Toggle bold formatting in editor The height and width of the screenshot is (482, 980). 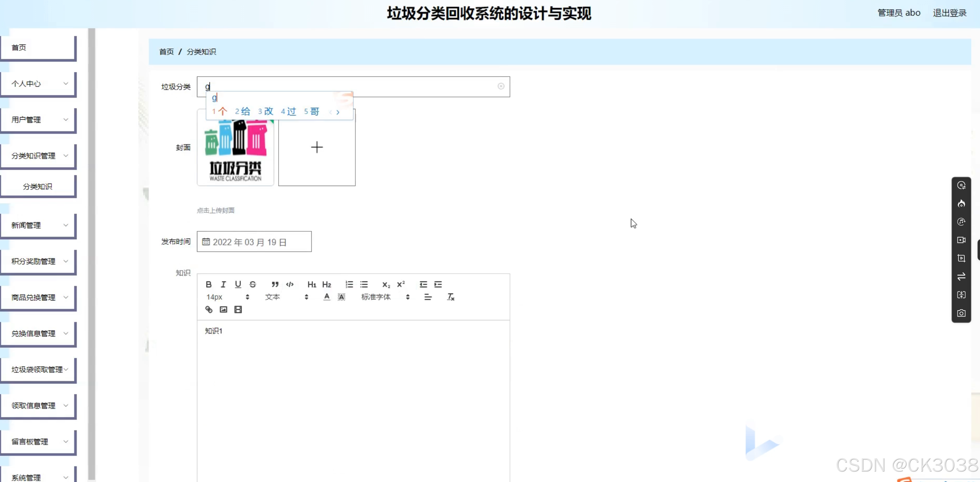[208, 284]
